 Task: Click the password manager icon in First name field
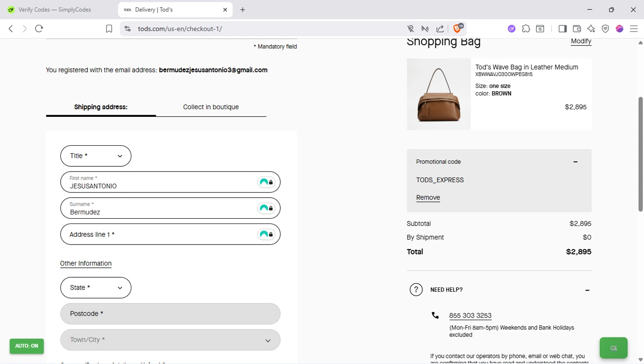point(266,182)
